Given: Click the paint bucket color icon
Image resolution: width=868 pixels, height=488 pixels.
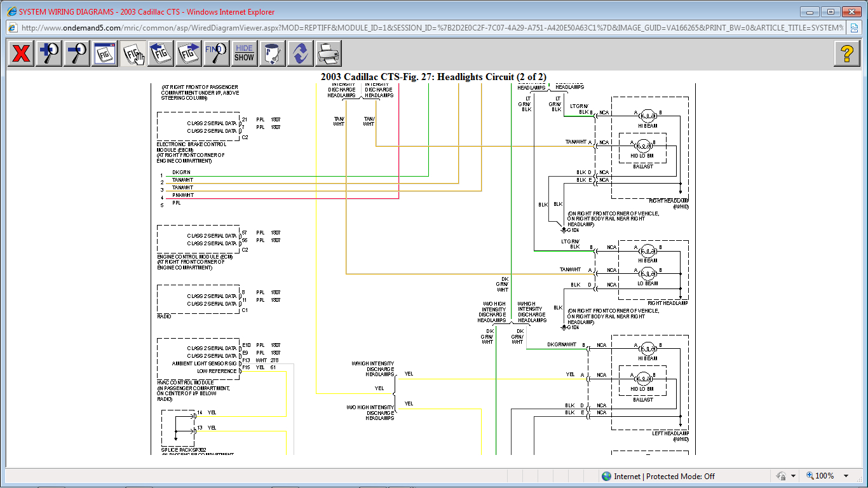Looking at the screenshot, I should pyautogui.click(x=273, y=53).
